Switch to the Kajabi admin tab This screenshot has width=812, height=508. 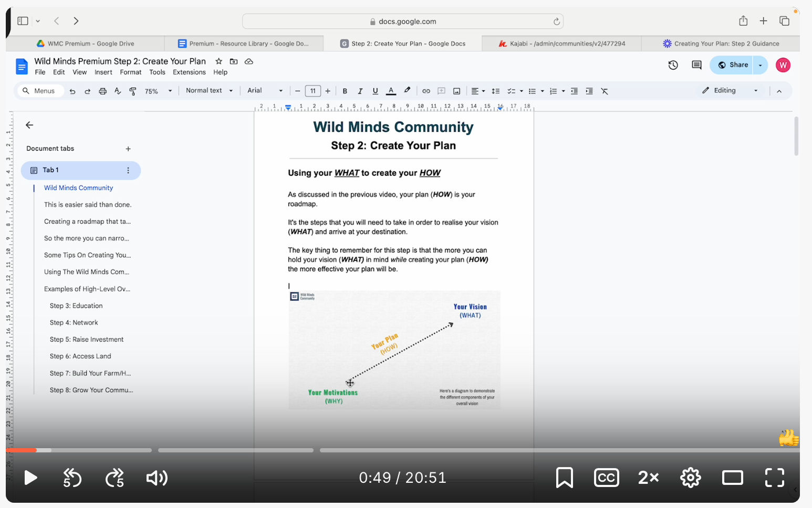click(x=561, y=44)
